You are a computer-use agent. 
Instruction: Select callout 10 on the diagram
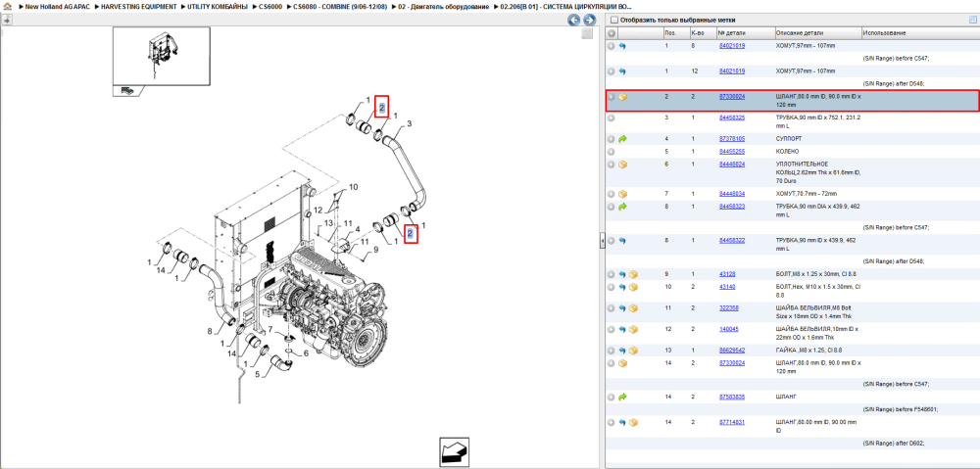353,187
